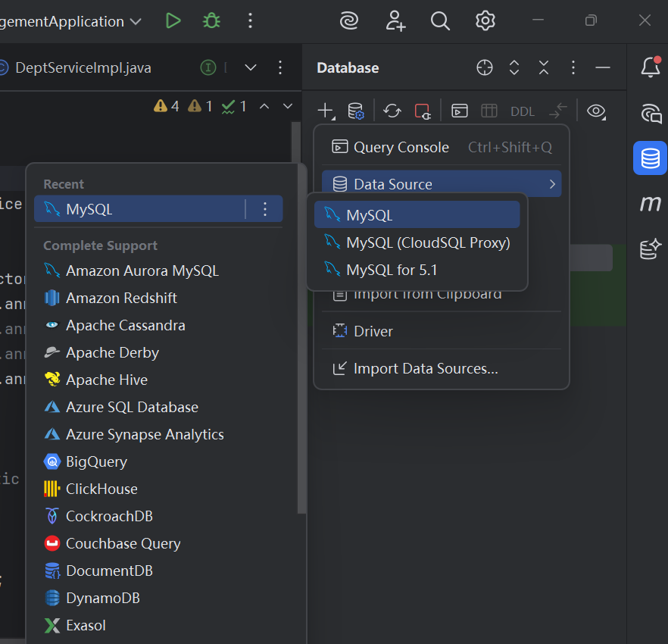Click the select opened file target icon
This screenshot has height=644, width=668.
485,67
